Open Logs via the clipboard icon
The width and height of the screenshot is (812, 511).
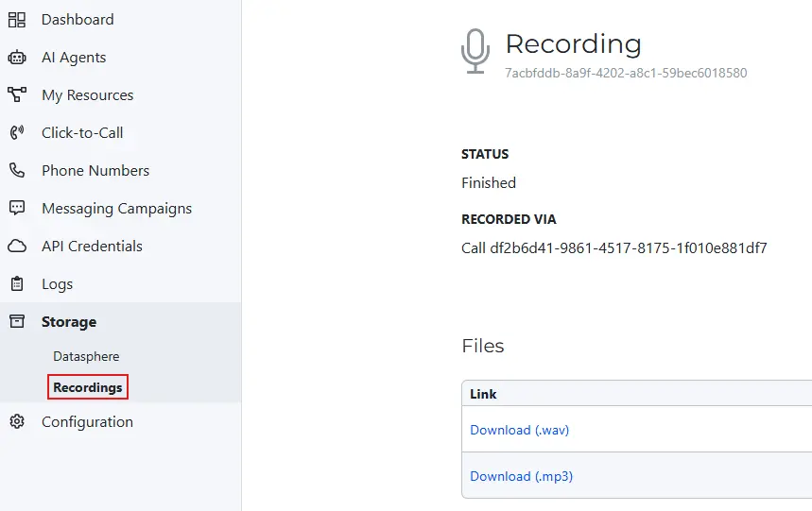coord(17,284)
